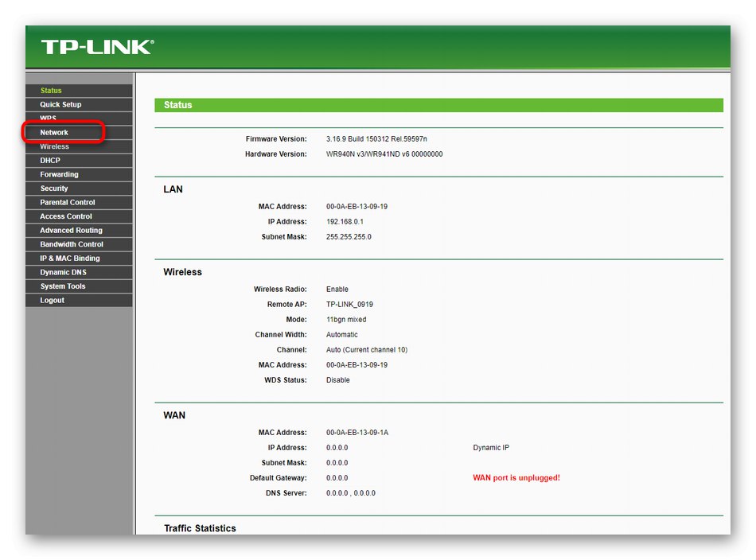This screenshot has height=560, width=756.
Task: Click the Wireless section heading
Action: click(x=183, y=272)
